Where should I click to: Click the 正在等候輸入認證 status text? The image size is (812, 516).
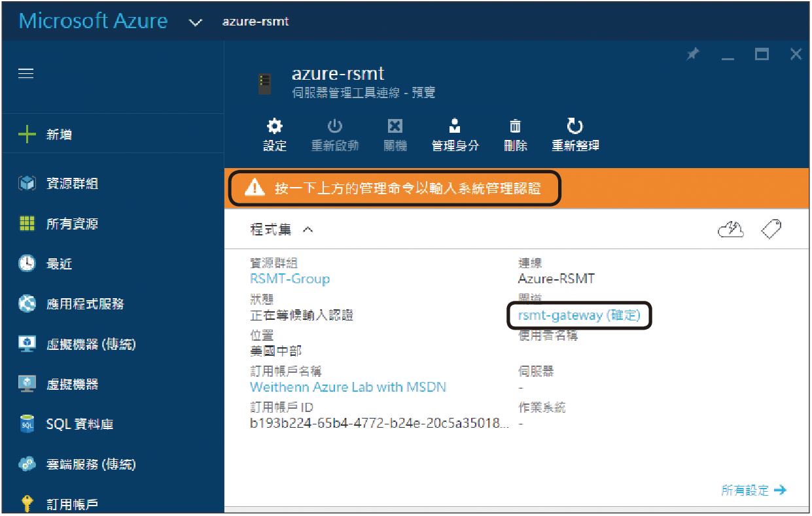[x=302, y=315]
